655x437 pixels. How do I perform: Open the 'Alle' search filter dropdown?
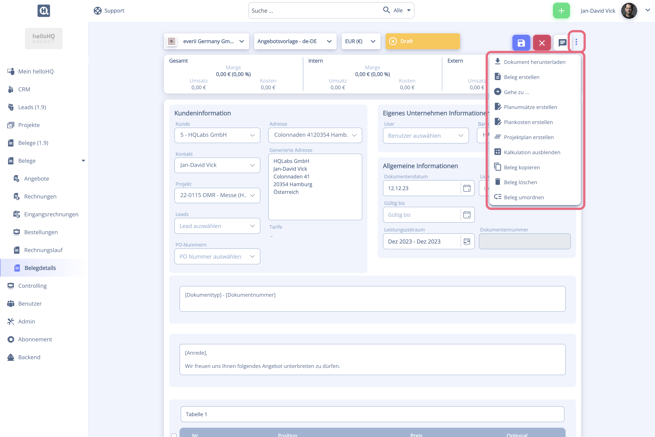[403, 10]
